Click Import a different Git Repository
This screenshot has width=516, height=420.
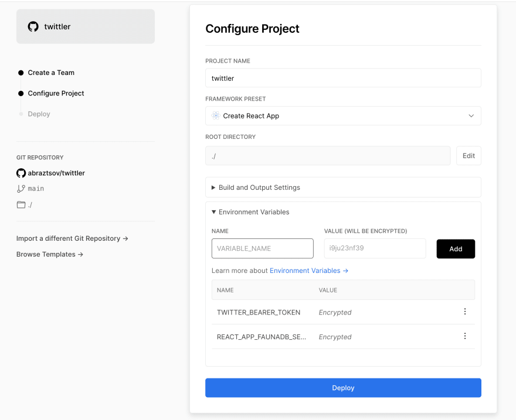pyautogui.click(x=72, y=238)
